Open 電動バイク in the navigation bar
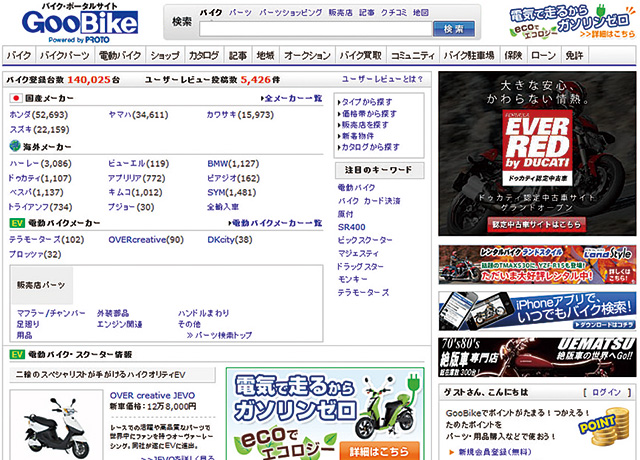 [x=120, y=55]
